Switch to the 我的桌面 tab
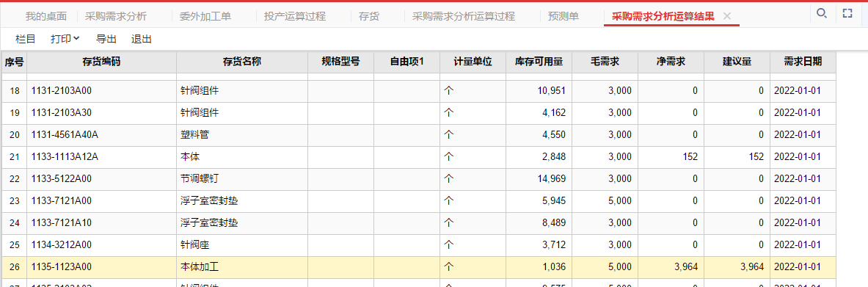Screen dimensions: 868x287 (46, 16)
